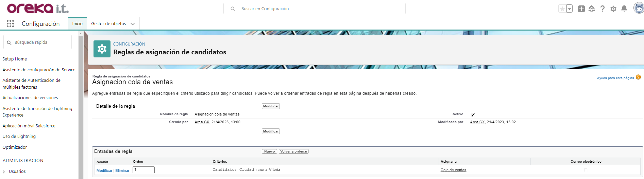Open the Setup gear icon in header

(x=613, y=9)
